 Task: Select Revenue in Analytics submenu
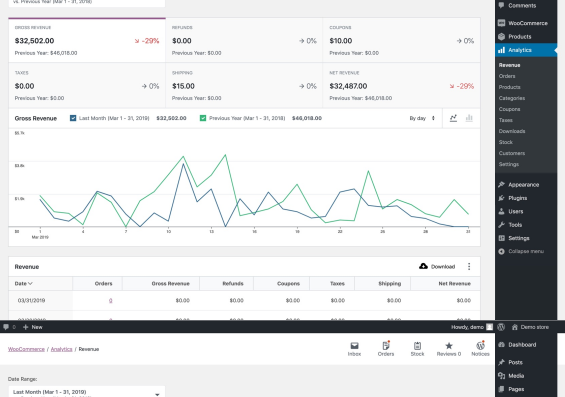point(510,65)
